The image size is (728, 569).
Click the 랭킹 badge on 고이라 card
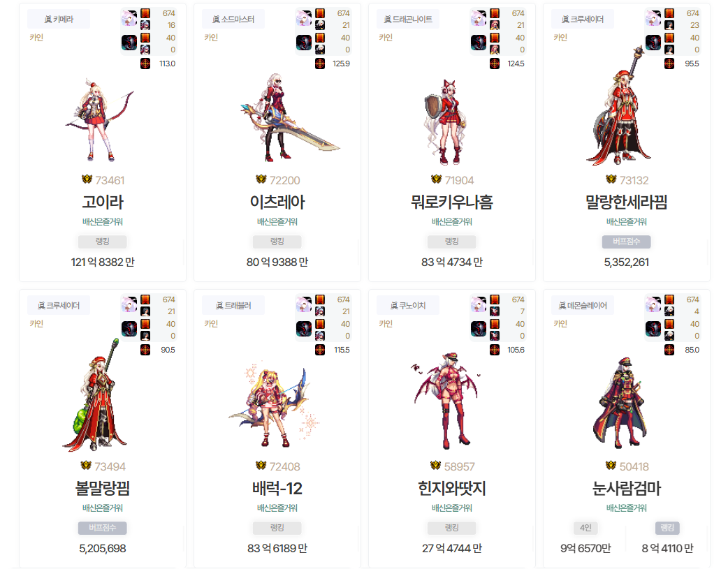[x=103, y=242]
